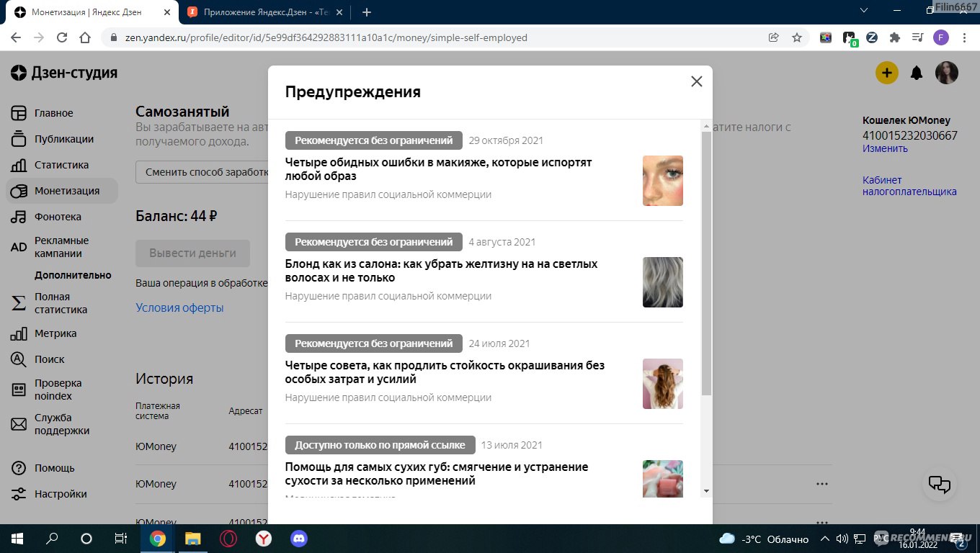Open the notifications bell
This screenshot has height=553, width=980.
coord(917,73)
